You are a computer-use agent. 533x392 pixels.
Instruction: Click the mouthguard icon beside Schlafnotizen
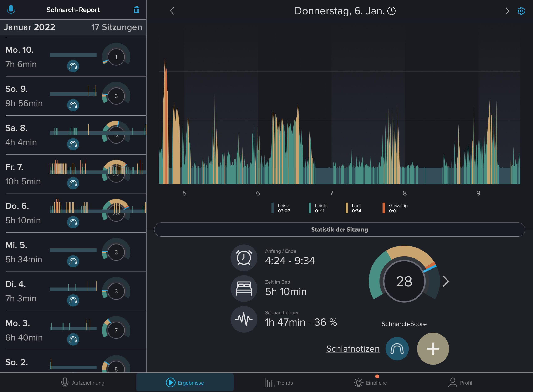click(x=397, y=349)
